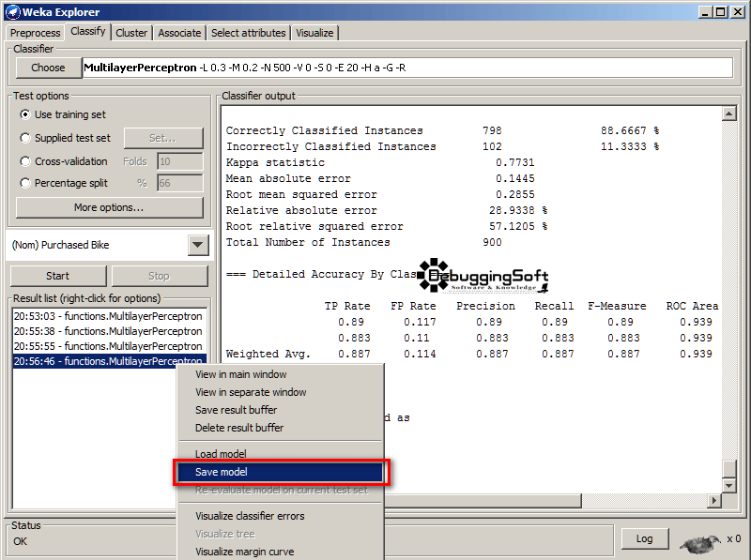This screenshot has height=560, width=751.
Task: Close the Weka Explorer window
Action: [738, 12]
